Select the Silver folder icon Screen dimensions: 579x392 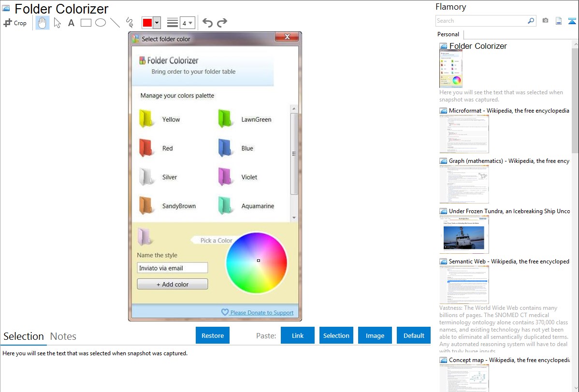(146, 176)
